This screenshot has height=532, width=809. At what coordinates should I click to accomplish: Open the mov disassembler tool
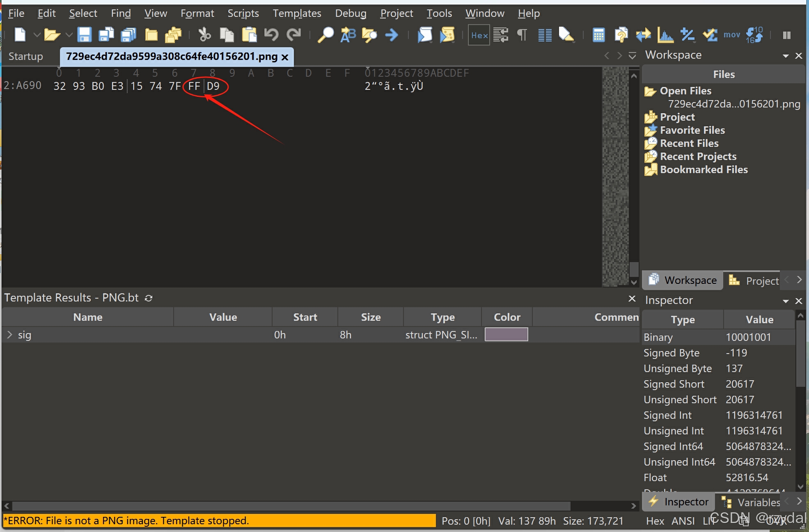(x=731, y=35)
